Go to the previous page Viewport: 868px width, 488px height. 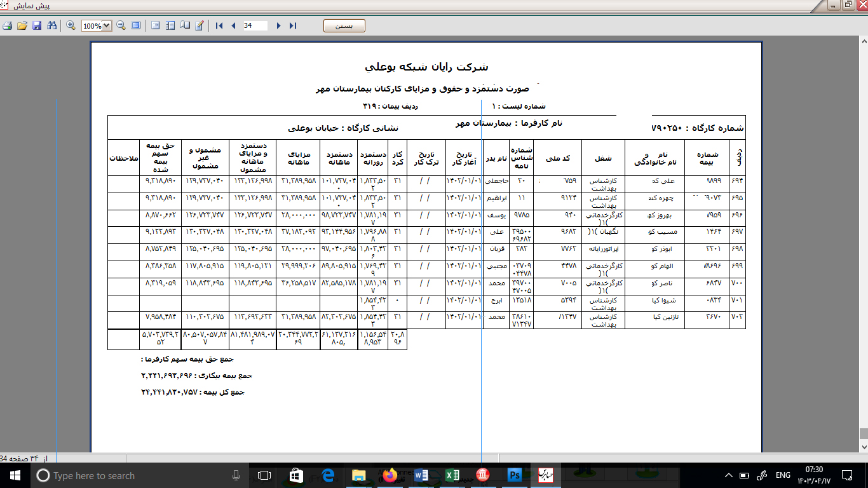click(x=233, y=26)
